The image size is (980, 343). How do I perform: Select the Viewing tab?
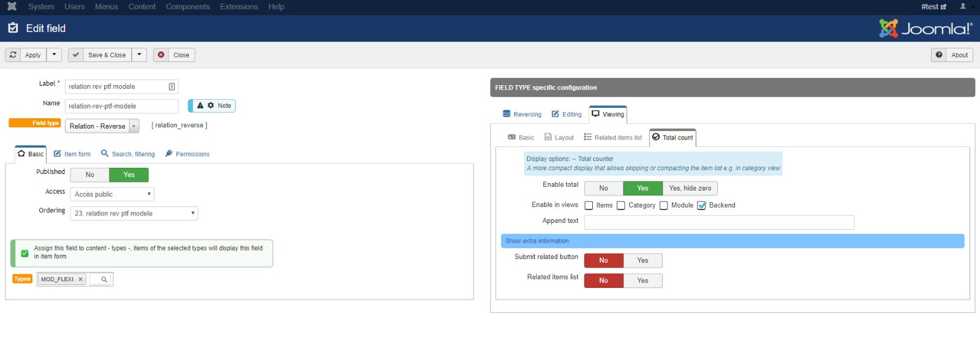(x=608, y=114)
